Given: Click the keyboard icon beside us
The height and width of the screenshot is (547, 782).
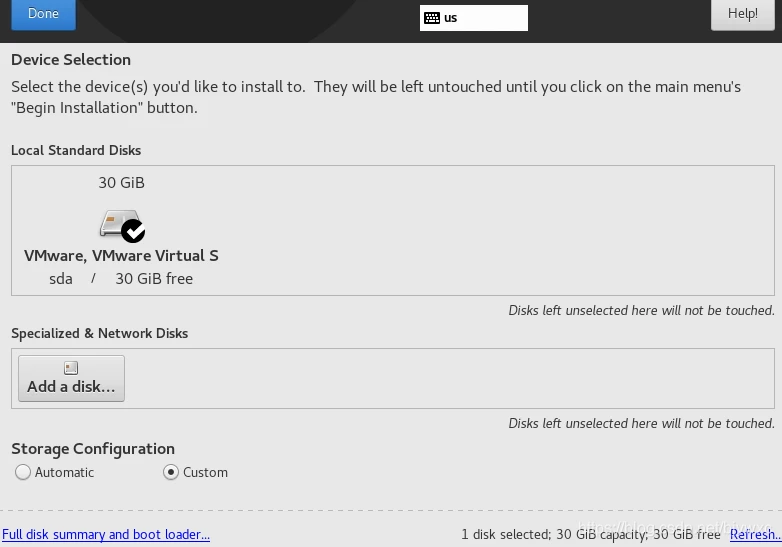Looking at the screenshot, I should [x=432, y=18].
